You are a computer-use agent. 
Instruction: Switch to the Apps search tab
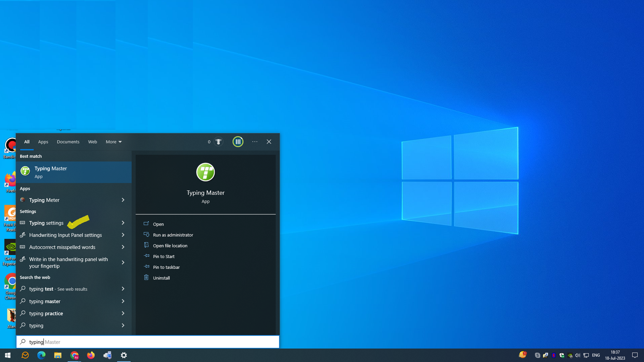43,142
